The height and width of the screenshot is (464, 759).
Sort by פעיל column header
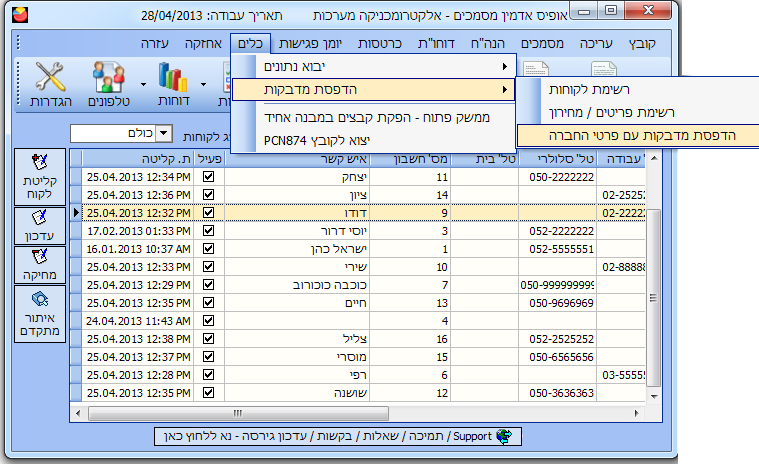tap(209, 159)
